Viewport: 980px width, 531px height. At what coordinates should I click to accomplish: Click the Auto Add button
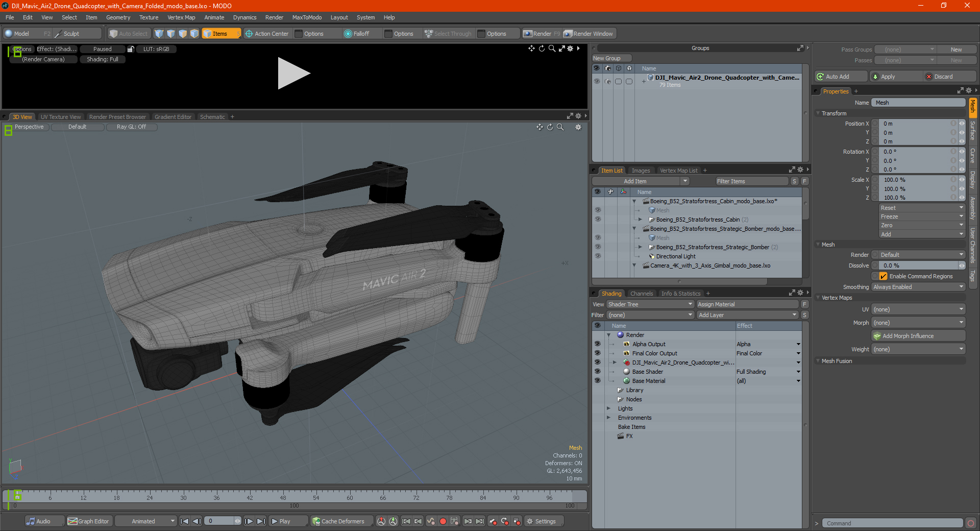coord(841,77)
